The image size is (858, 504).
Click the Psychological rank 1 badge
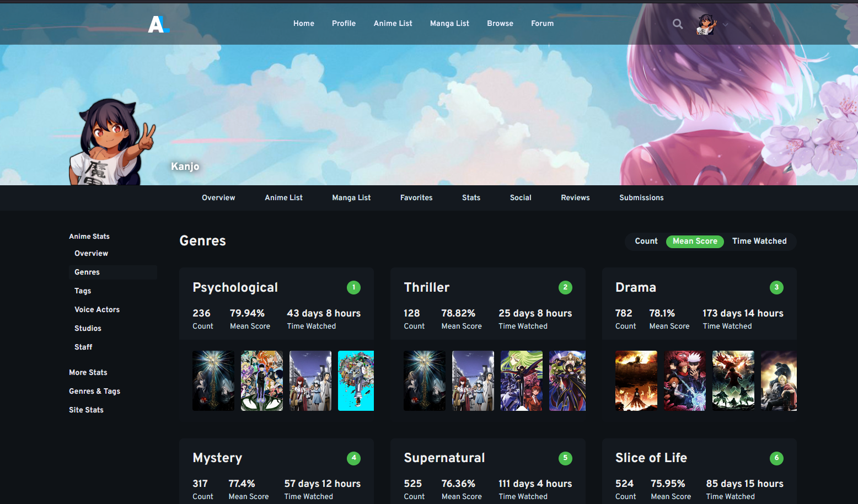[353, 287]
